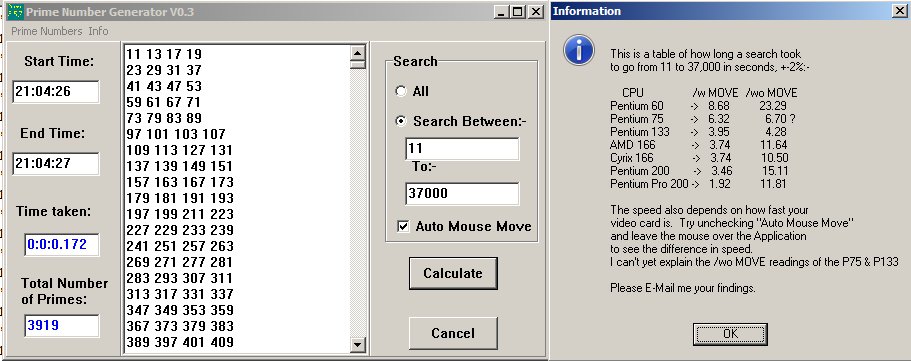Close the Information dialog with X
This screenshot has height=361, width=911.
[x=899, y=10]
